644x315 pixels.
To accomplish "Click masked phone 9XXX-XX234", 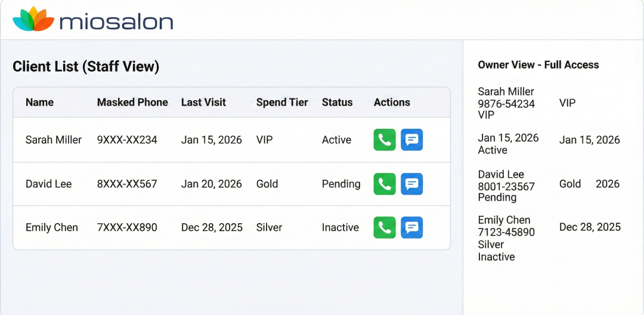I will (x=127, y=140).
